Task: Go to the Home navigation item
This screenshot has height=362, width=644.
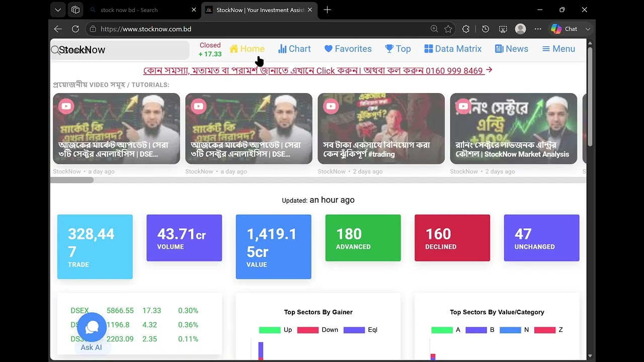Action: tap(247, 49)
